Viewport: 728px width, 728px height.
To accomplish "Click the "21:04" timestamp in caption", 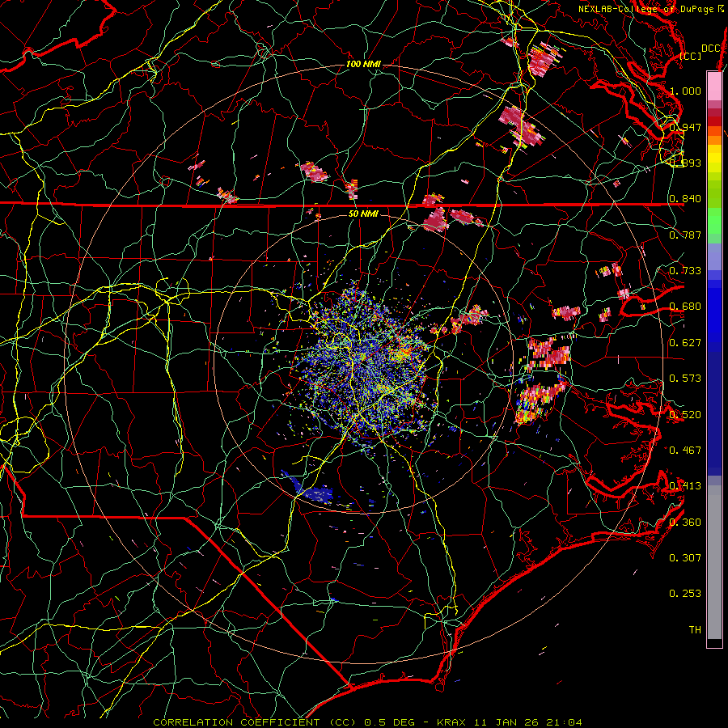I will point(563,722).
